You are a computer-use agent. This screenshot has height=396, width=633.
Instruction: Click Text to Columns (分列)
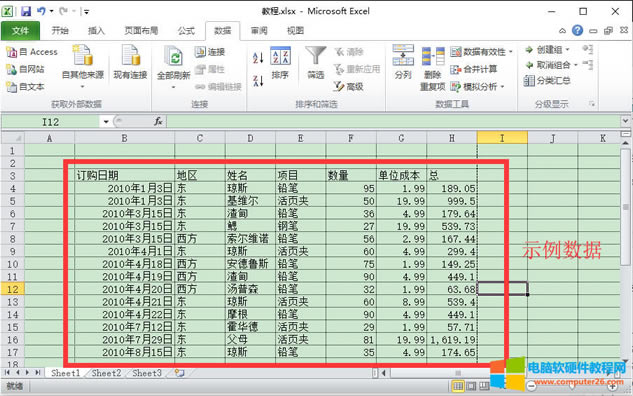click(x=403, y=61)
